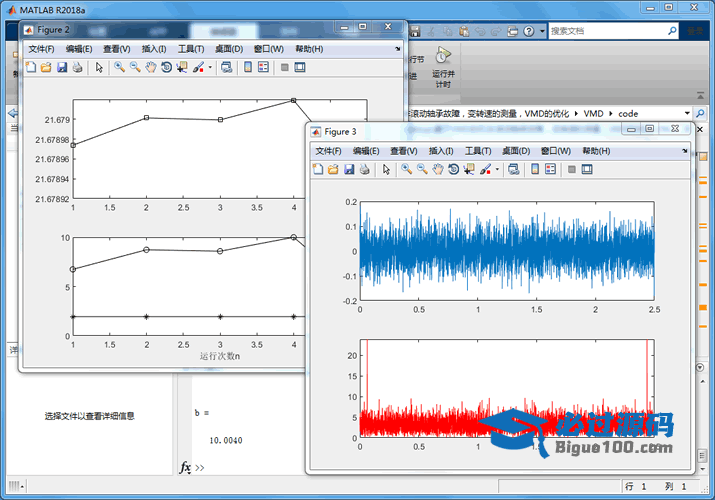Show Plot Tools and dock icon in Figure 2
715x500 pixels.
coord(300,67)
